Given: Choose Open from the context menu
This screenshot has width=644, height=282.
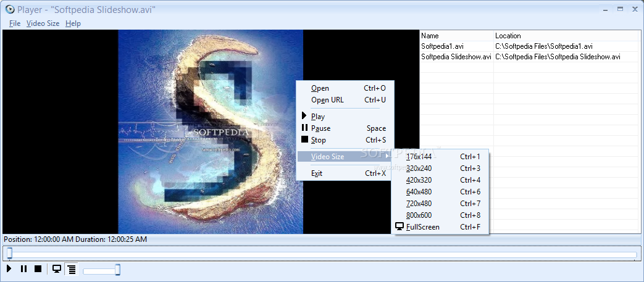Looking at the screenshot, I should 345,88.
